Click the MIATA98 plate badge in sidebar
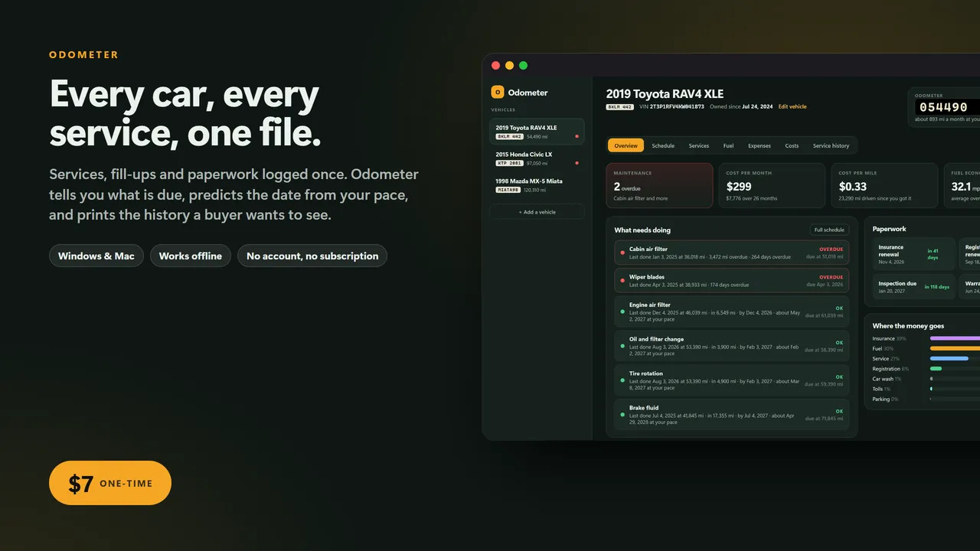This screenshot has height=551, width=980. [508, 190]
